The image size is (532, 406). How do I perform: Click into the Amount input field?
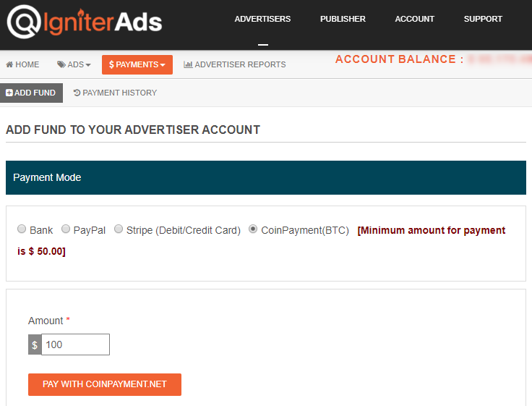coord(75,344)
